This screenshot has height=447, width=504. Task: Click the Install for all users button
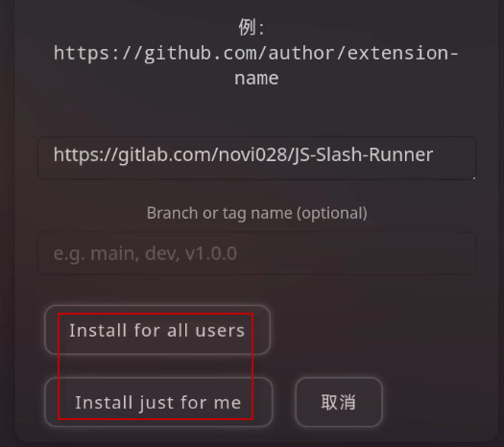(157, 330)
